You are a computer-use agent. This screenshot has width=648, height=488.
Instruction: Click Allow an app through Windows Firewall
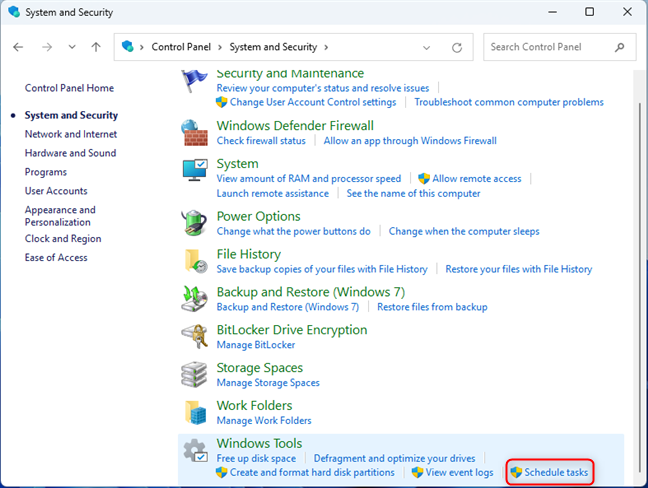[x=410, y=141]
